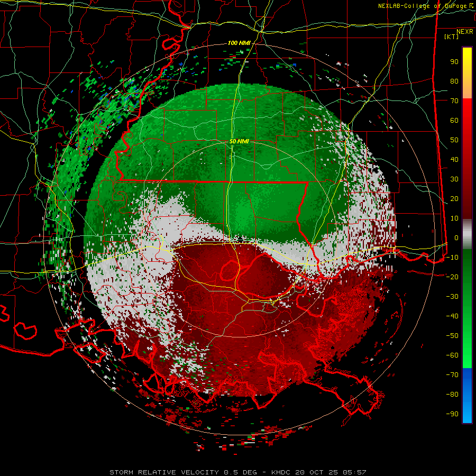Click the "KHDC" station ID in caption
This screenshot has height=476, width=476.
click(x=281, y=472)
